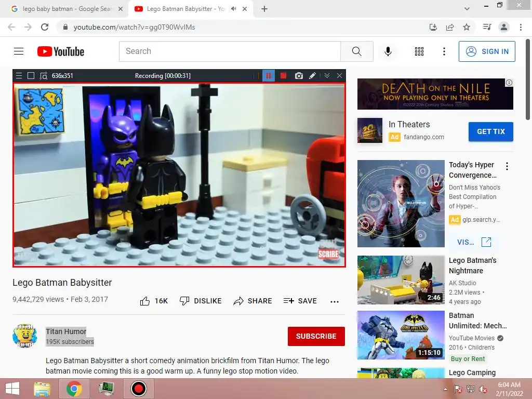
Task: Reload the current page
Action: click(45, 27)
